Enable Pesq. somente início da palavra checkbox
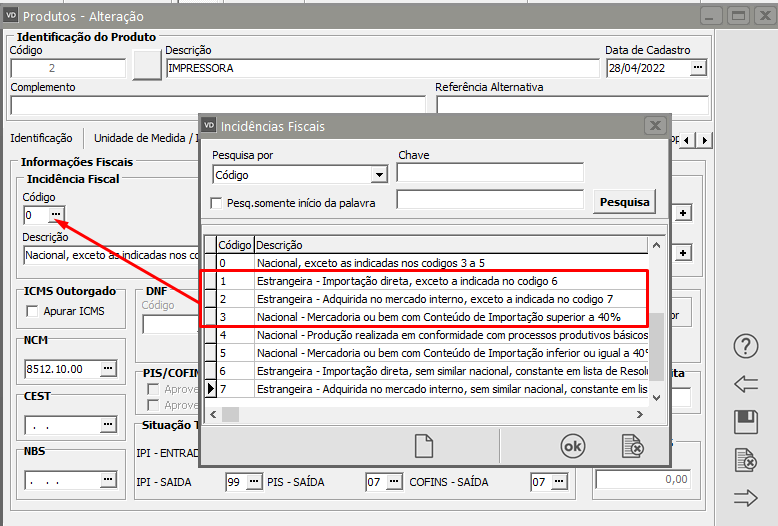 tap(217, 203)
